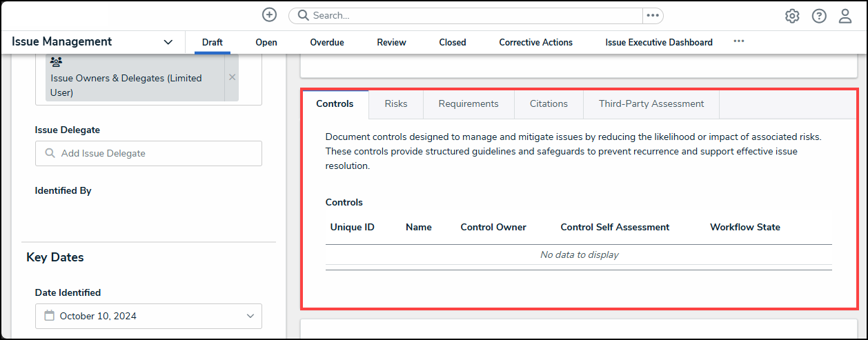
Task: Click the Date Identified label
Action: pyautogui.click(x=68, y=292)
